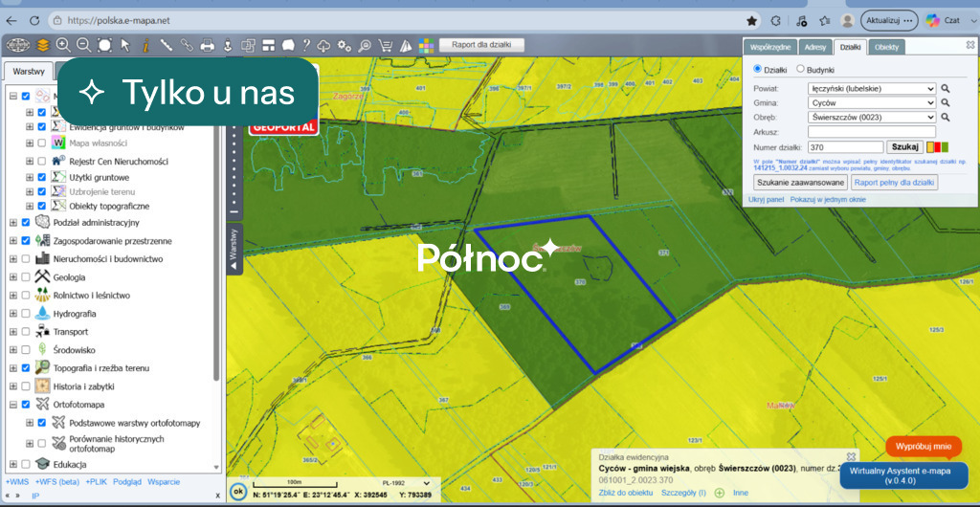Click the search magnifier toolbar icon
This screenshot has width=980, height=507.
point(365,45)
